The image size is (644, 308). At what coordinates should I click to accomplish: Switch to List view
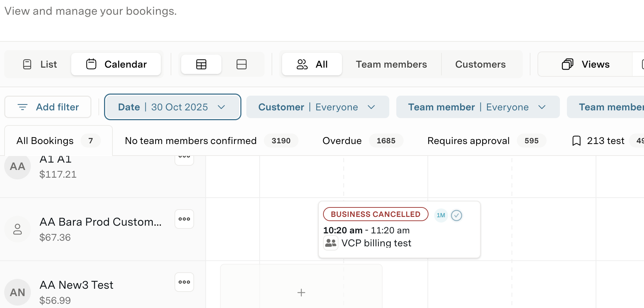pyautogui.click(x=40, y=64)
